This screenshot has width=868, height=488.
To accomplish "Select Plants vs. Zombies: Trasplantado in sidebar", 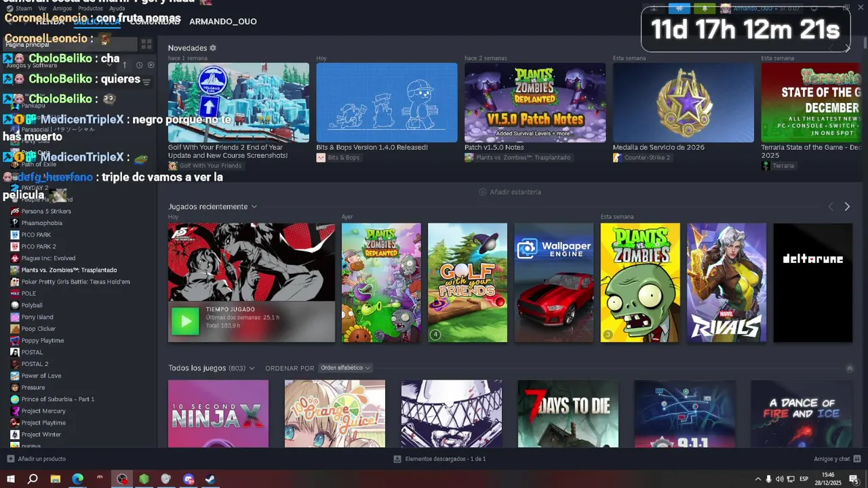I will pos(68,270).
